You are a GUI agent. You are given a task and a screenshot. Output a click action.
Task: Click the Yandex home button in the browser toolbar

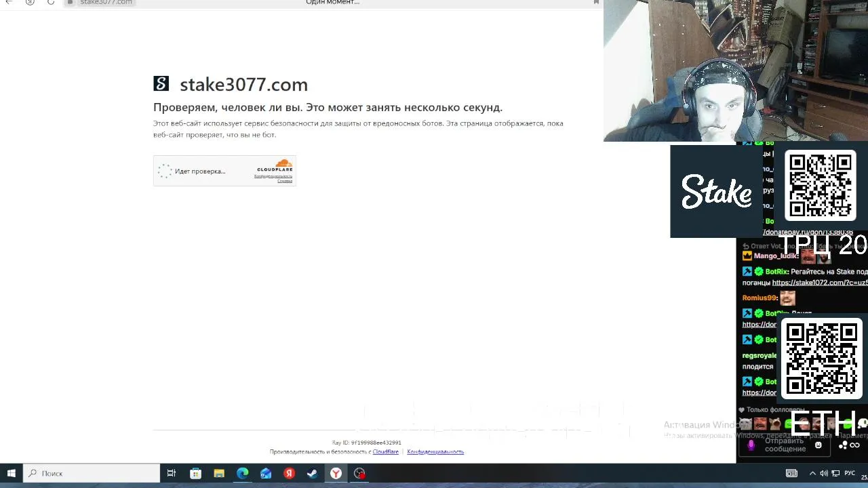[x=30, y=2]
